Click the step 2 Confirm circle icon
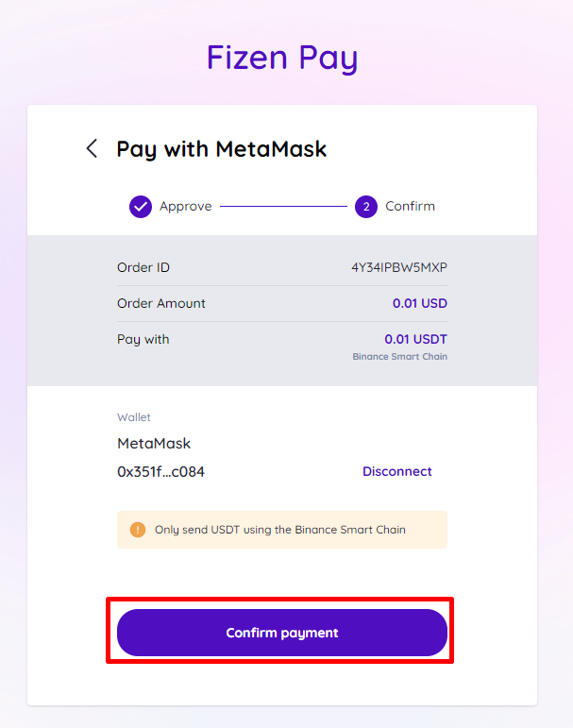 (366, 207)
